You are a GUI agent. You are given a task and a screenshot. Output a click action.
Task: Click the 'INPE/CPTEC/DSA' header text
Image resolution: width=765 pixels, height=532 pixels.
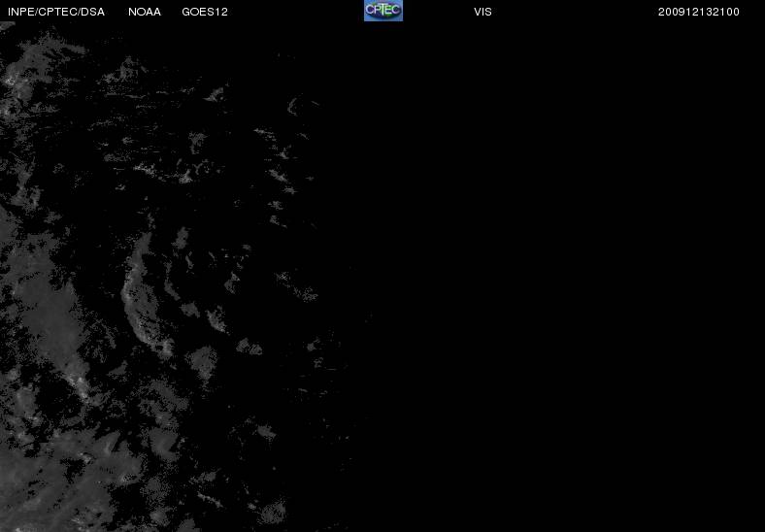tap(56, 13)
